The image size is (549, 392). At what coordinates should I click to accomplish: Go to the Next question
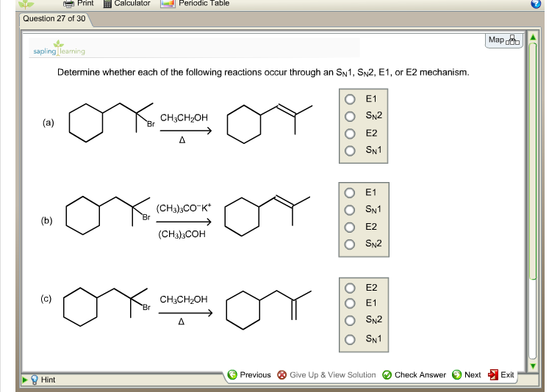tap(467, 375)
